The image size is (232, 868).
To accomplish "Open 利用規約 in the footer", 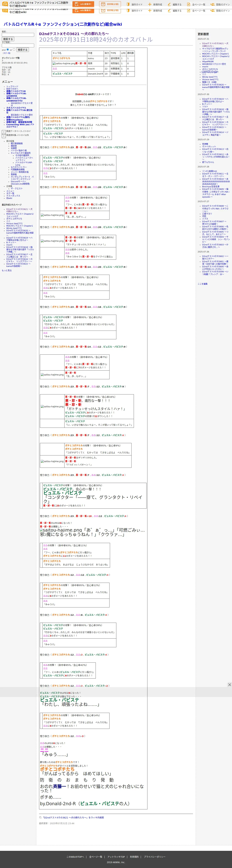I will point(134,857).
